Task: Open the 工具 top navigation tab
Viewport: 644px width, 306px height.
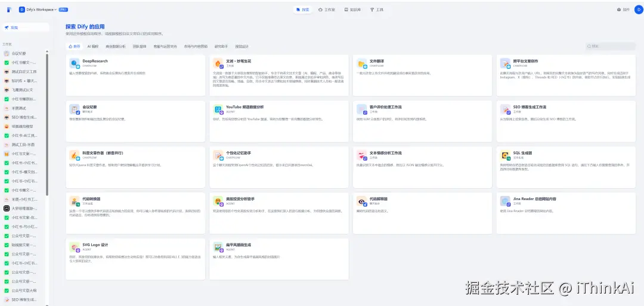Action: tap(377, 10)
